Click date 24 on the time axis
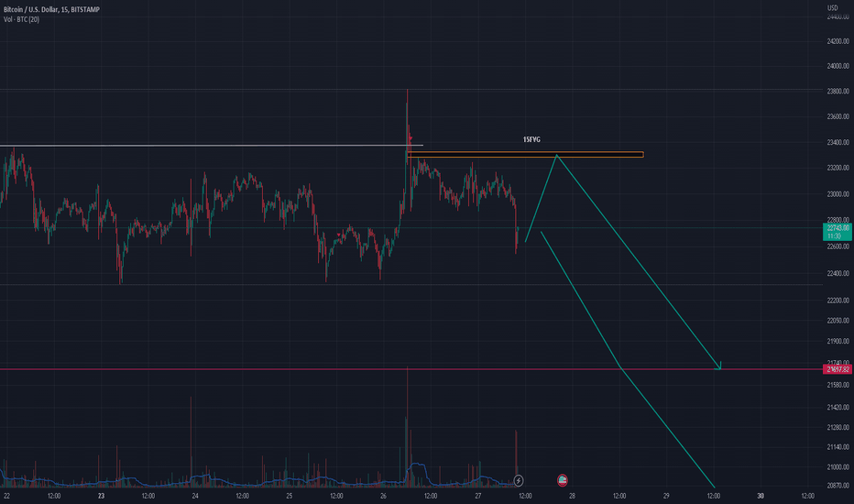The image size is (854, 504). [x=195, y=496]
